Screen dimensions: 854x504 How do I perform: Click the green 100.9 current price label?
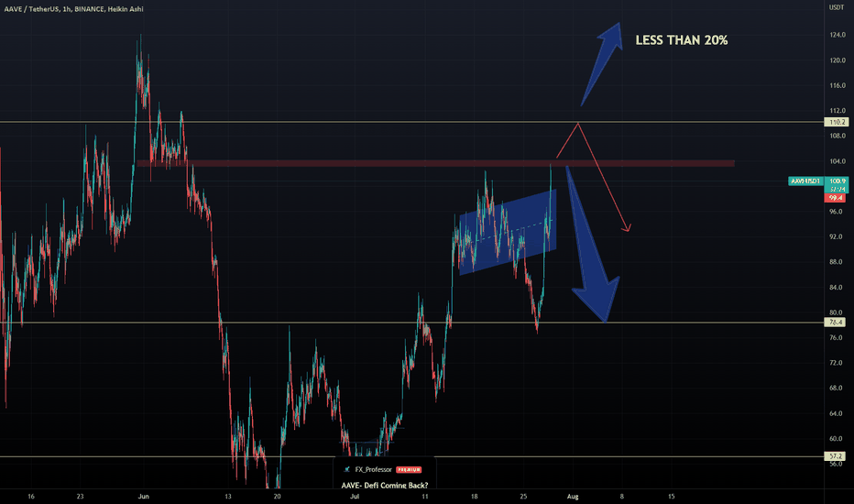(837, 181)
